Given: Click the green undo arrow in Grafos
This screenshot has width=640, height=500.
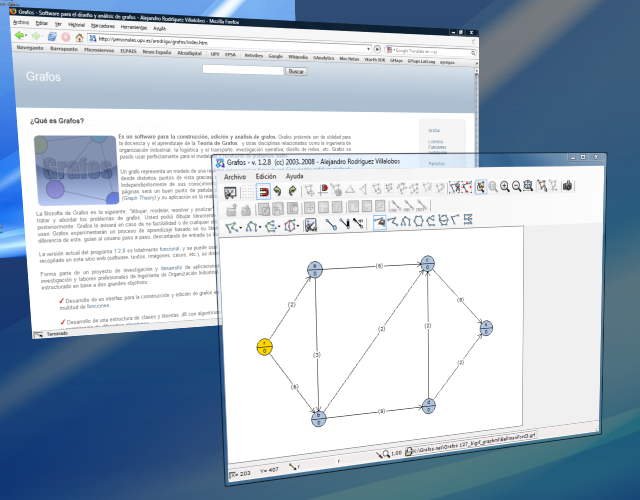Looking at the screenshot, I should tap(278, 190).
